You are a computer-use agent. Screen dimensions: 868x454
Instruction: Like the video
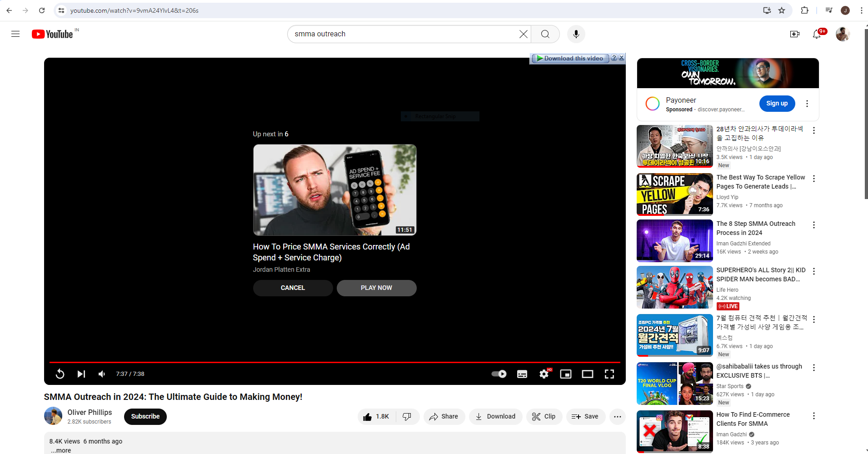(377, 417)
